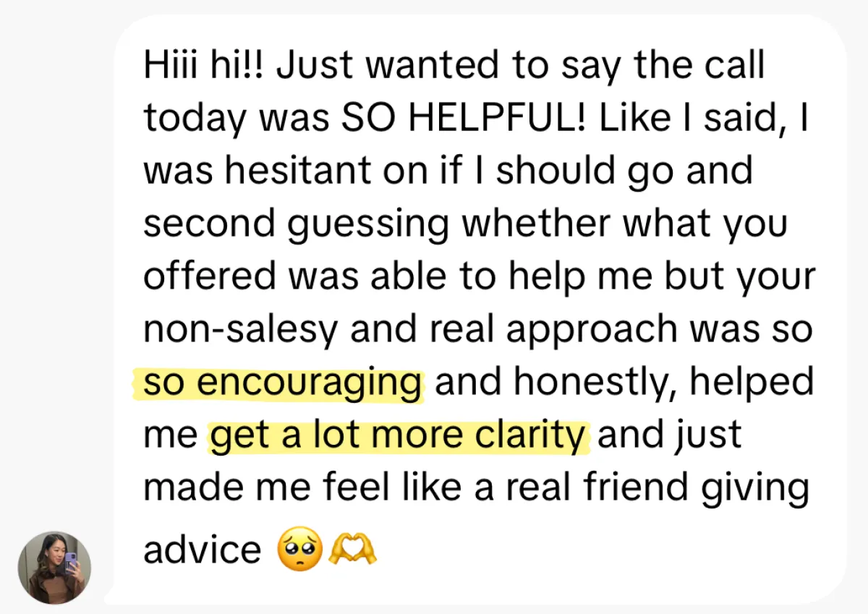The width and height of the screenshot is (868, 614).
Task: Click the word 'honestly' in the message
Action: pyautogui.click(x=593, y=385)
